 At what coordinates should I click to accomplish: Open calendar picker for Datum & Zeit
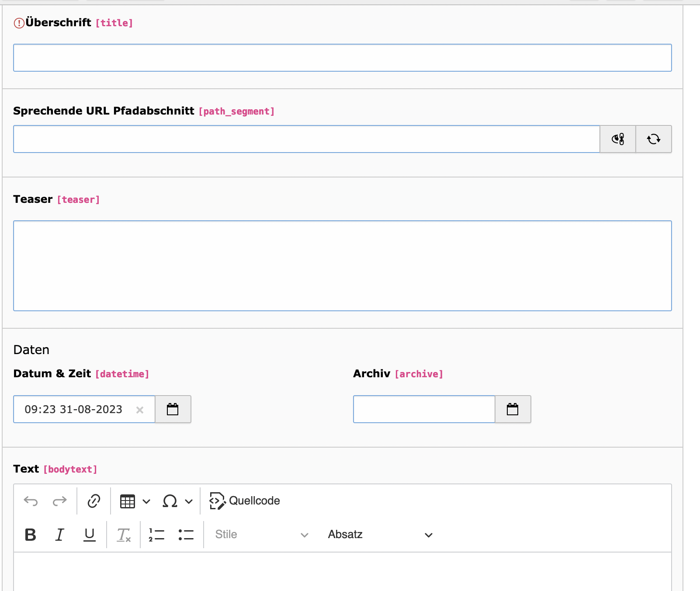tap(173, 409)
